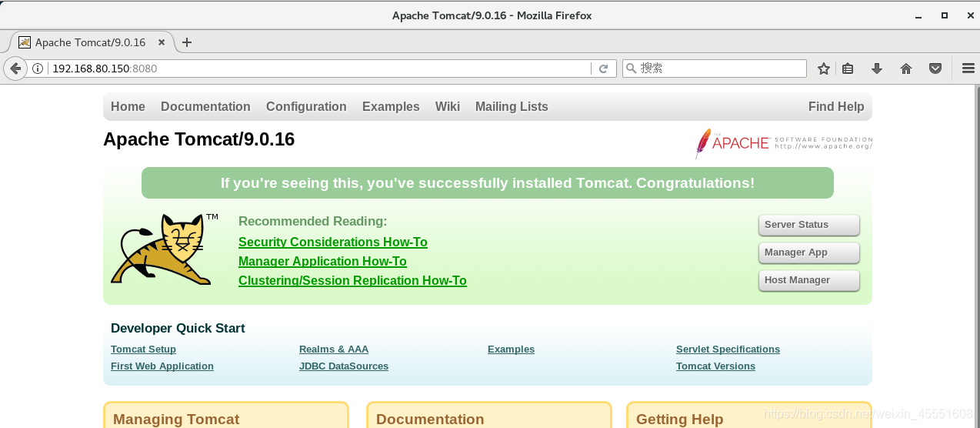980x428 pixels.
Task: Open the downloads arrow icon
Action: click(x=877, y=69)
